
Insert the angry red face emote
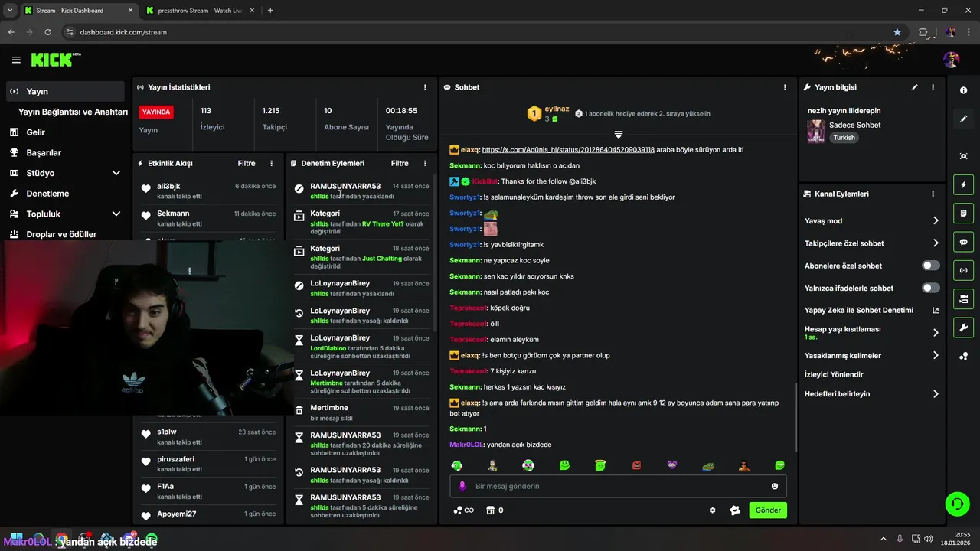(x=636, y=465)
